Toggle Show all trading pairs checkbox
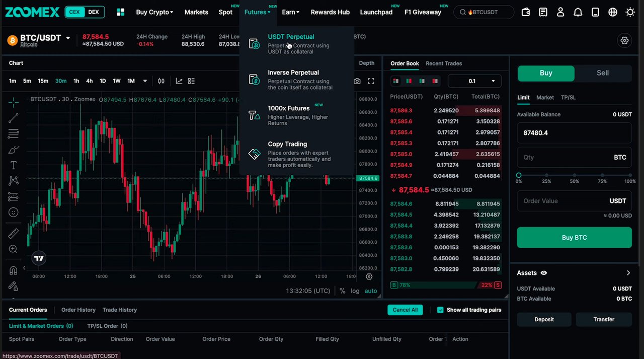 pos(441,310)
